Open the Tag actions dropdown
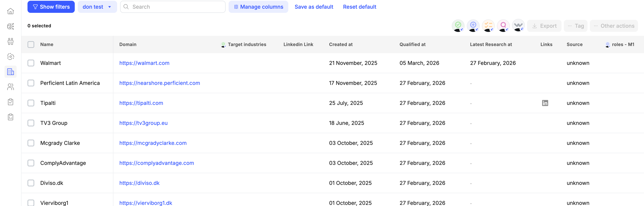 575,26
